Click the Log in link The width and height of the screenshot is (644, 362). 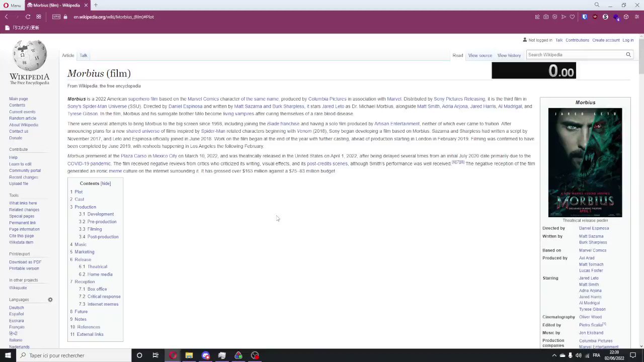point(628,40)
